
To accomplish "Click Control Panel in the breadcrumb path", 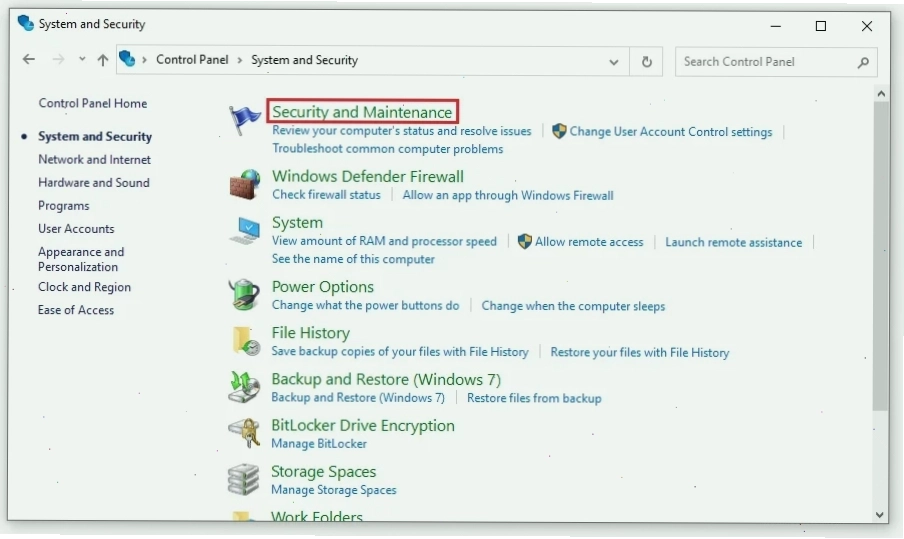I will [x=192, y=60].
